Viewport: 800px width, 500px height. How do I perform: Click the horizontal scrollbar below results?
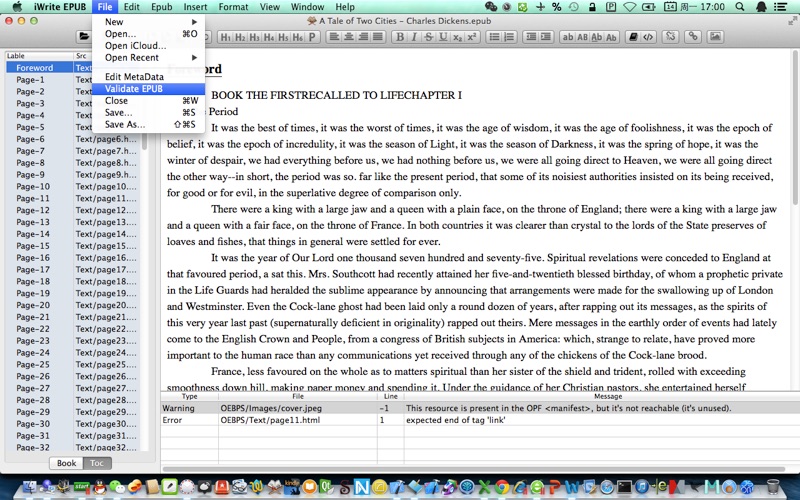[x=473, y=469]
